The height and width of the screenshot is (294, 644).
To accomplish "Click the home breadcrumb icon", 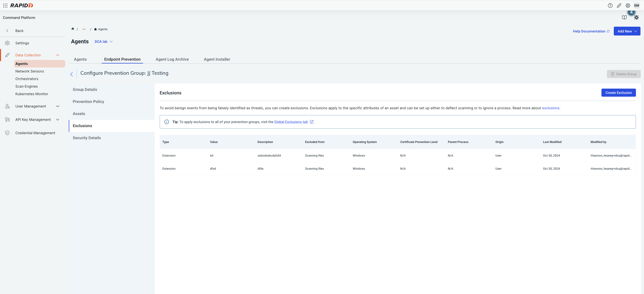I will (x=73, y=29).
